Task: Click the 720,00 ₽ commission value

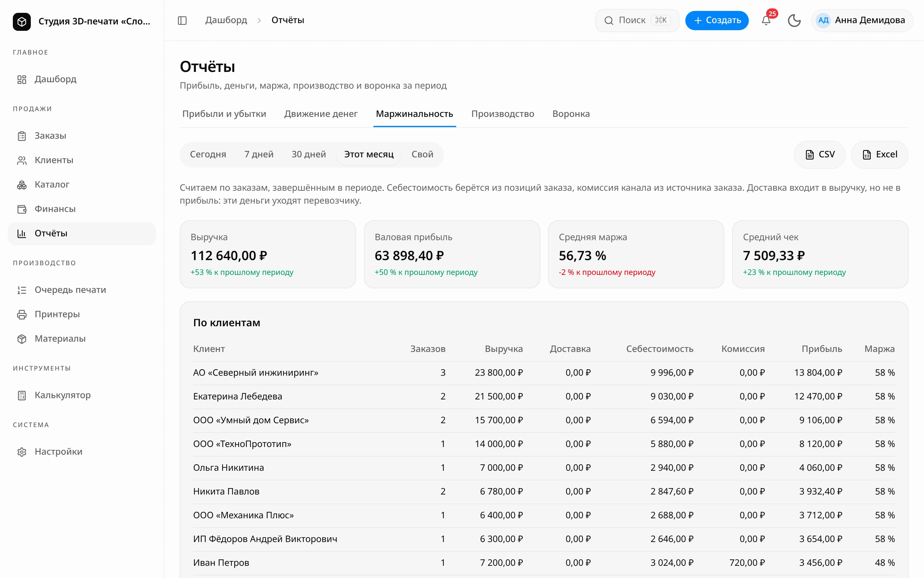Action: pos(747,563)
